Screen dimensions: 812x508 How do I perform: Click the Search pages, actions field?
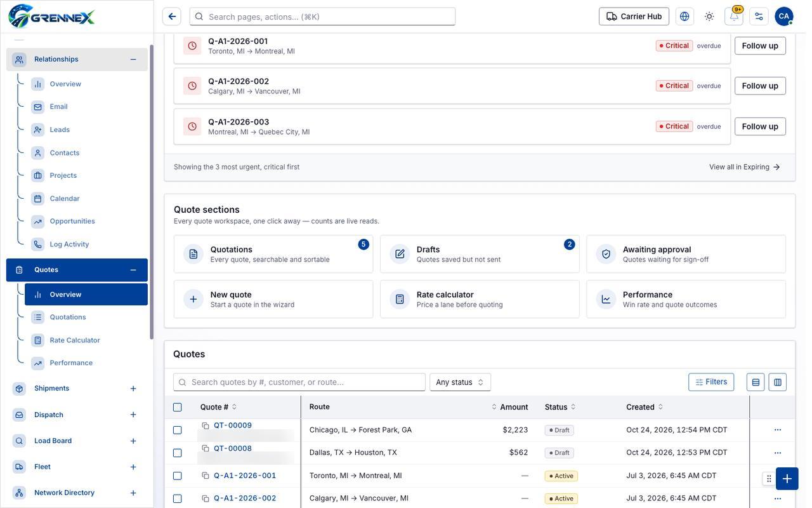322,17
